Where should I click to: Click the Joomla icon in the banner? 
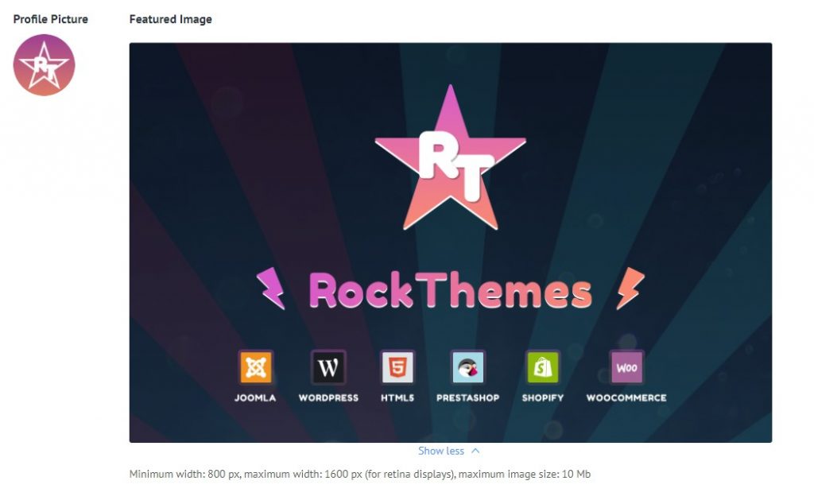pos(255,367)
